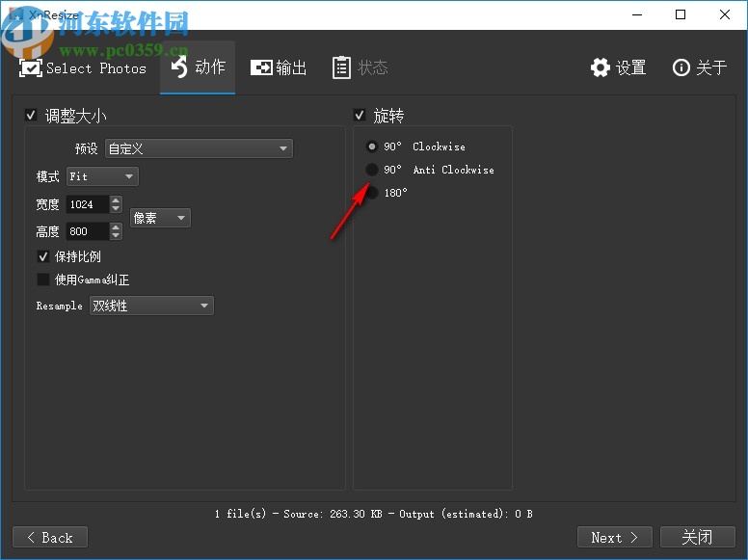Click the 状态 clipboard list icon

pos(341,67)
